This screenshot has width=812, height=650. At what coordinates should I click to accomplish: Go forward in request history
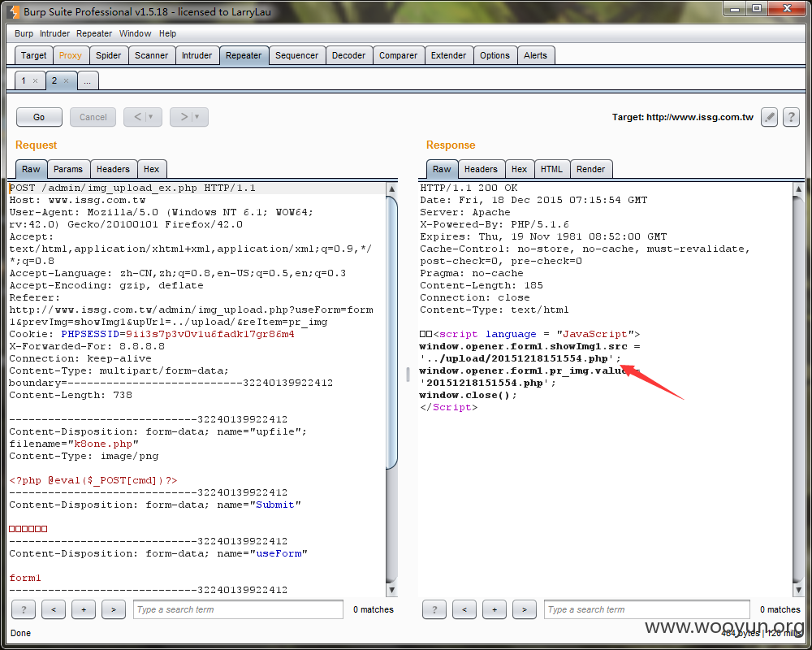tap(189, 117)
